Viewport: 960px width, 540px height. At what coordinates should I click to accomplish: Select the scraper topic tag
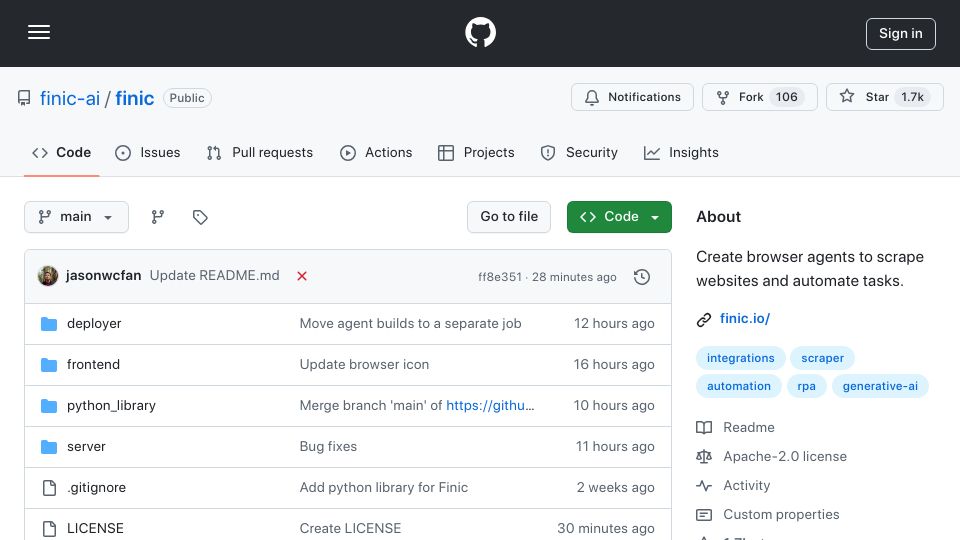pyautogui.click(x=822, y=358)
